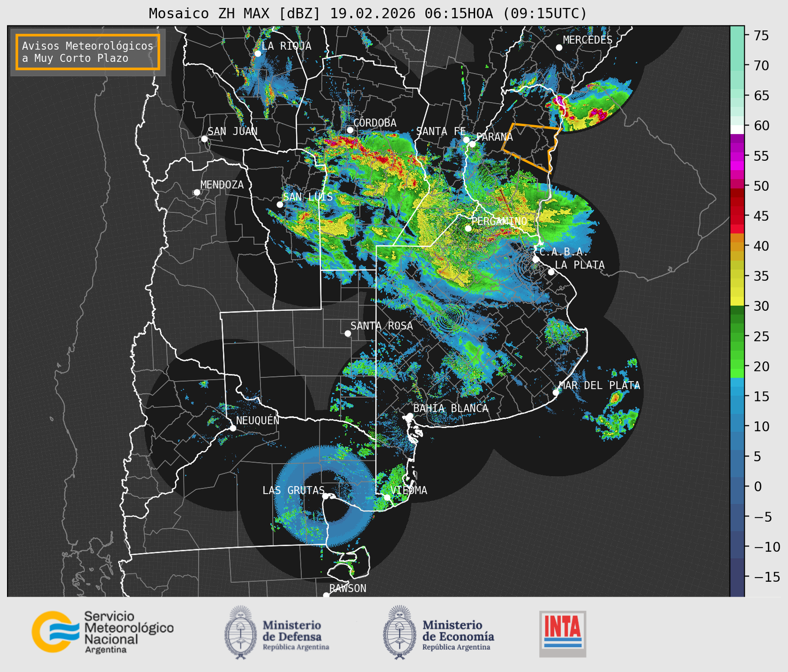The height and width of the screenshot is (672, 788).
Task: Click the SAN LUIS city marker dot
Action: point(280,204)
